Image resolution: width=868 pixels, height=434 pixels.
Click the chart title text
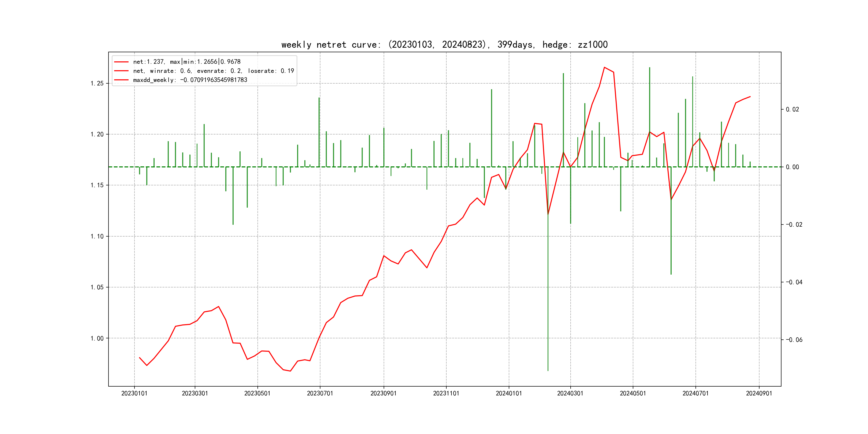click(x=444, y=45)
